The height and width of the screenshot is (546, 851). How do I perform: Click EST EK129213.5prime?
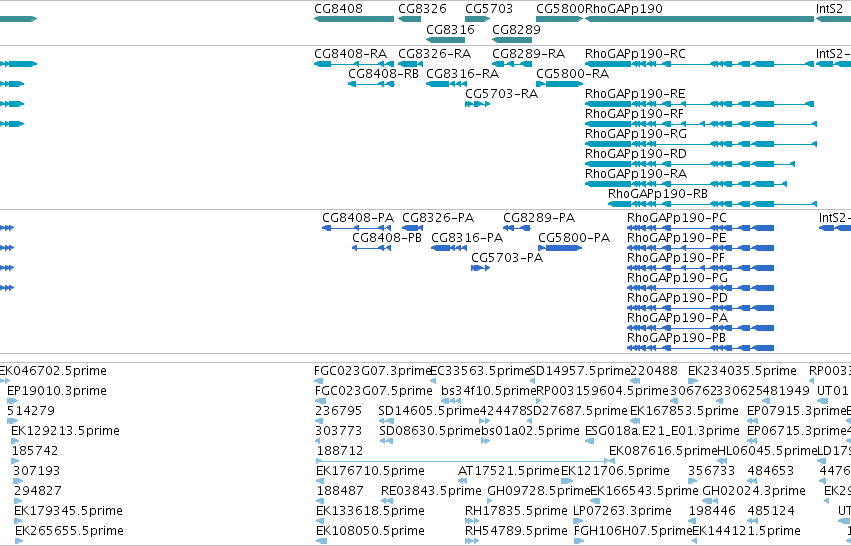click(15, 441)
